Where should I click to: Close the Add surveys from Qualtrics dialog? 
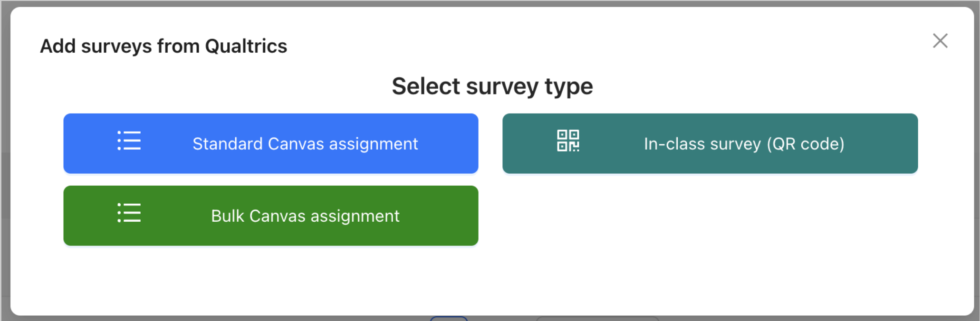click(940, 41)
